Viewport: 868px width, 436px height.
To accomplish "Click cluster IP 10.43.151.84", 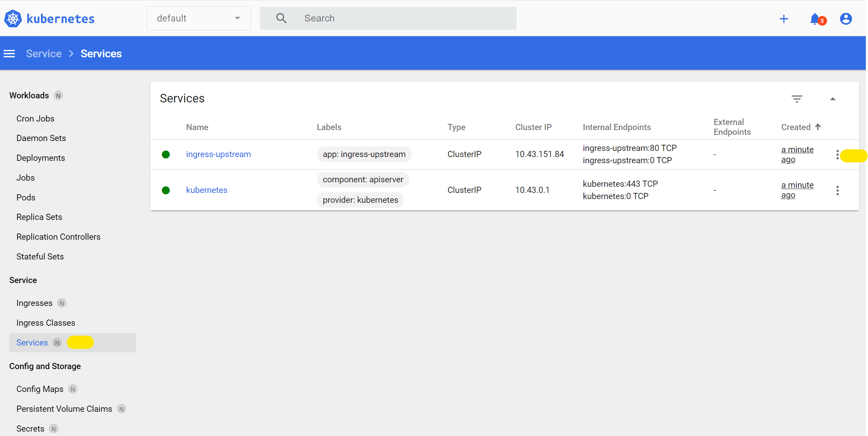I will click(x=540, y=154).
